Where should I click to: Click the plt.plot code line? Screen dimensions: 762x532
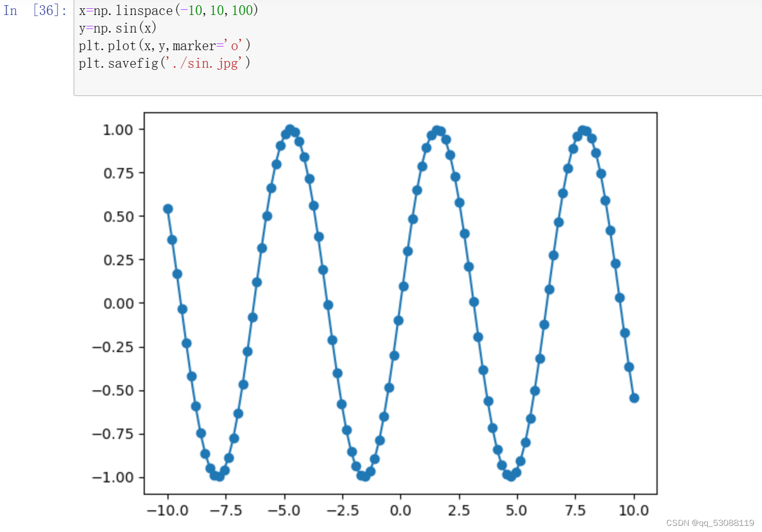[164, 45]
